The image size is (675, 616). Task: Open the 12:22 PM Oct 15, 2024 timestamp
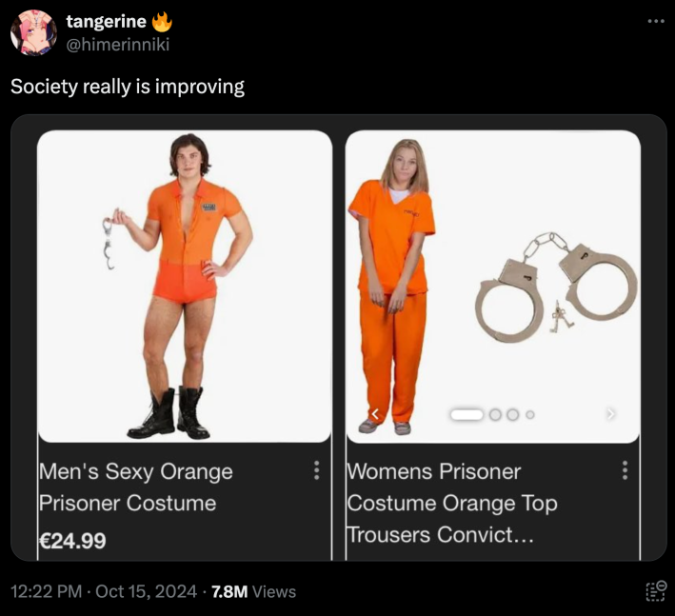tap(104, 591)
